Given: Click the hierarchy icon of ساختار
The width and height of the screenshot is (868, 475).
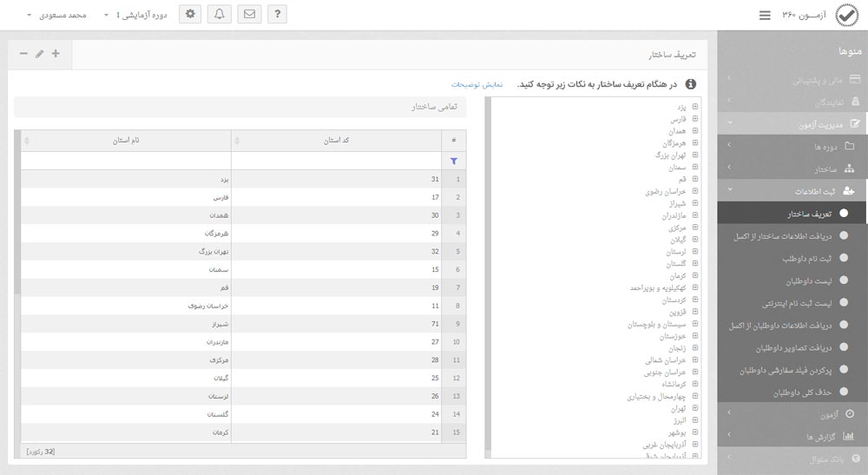Looking at the screenshot, I should [x=849, y=168].
